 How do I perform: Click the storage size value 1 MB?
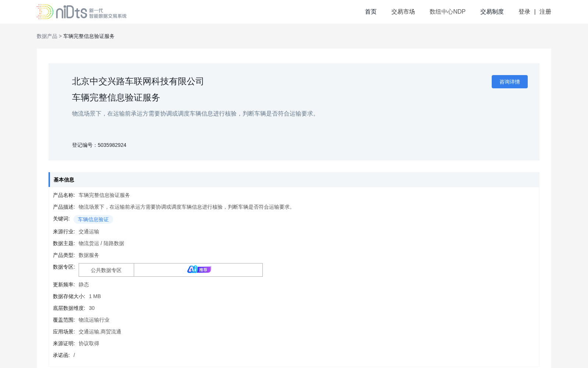pos(95,296)
